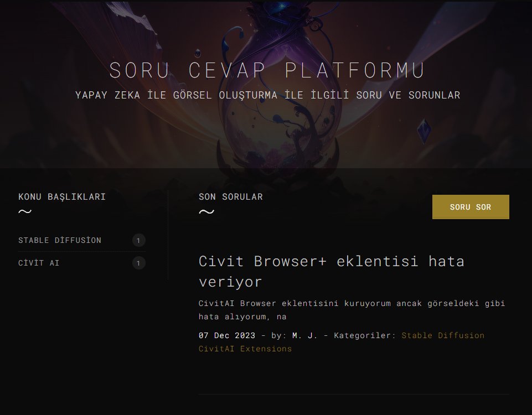Follow the Stable Diffusion category link
The image size is (532, 415).
coord(443,335)
